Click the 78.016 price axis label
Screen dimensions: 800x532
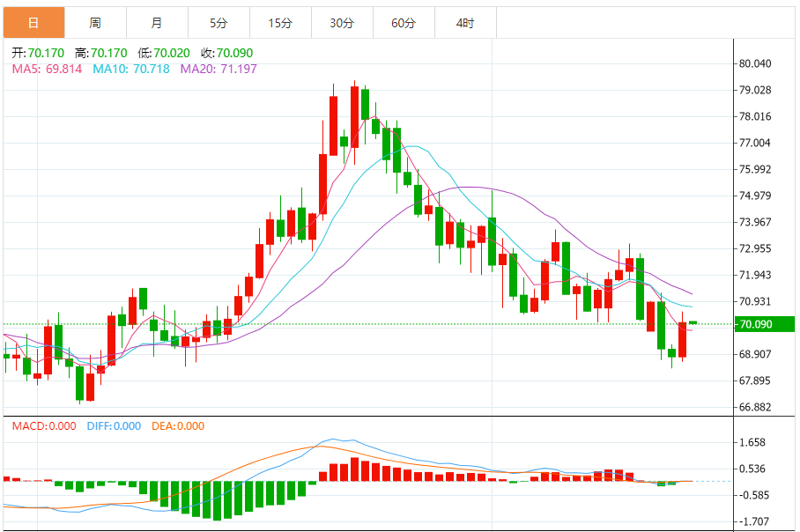pos(755,117)
